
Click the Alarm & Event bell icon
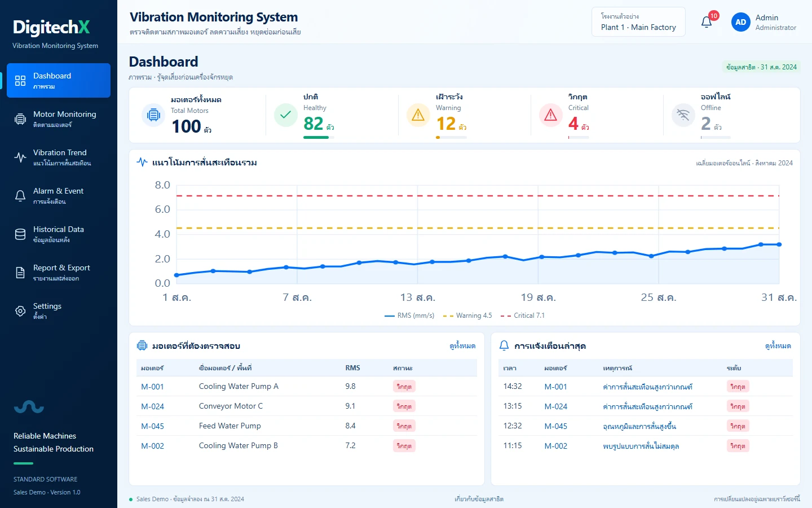20,196
